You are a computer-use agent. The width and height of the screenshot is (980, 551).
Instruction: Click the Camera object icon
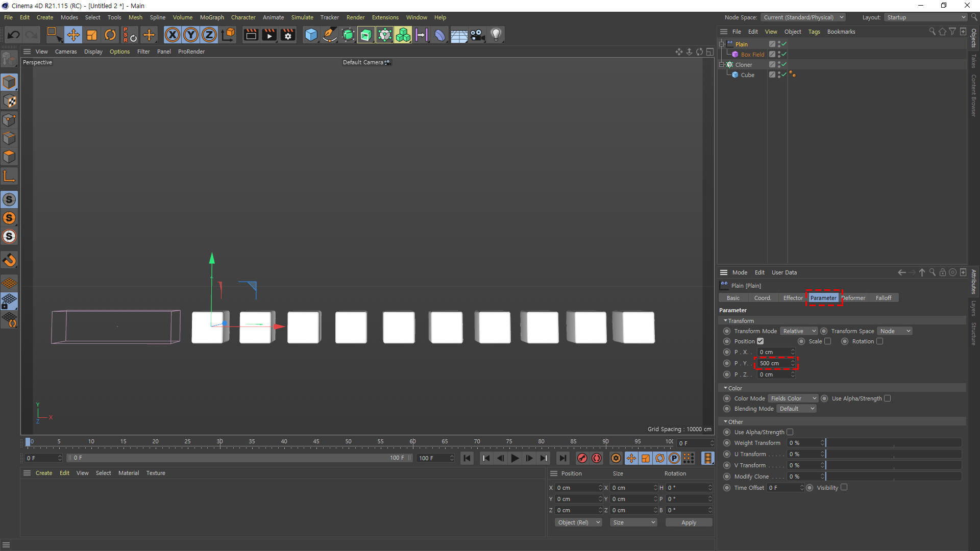click(x=477, y=35)
